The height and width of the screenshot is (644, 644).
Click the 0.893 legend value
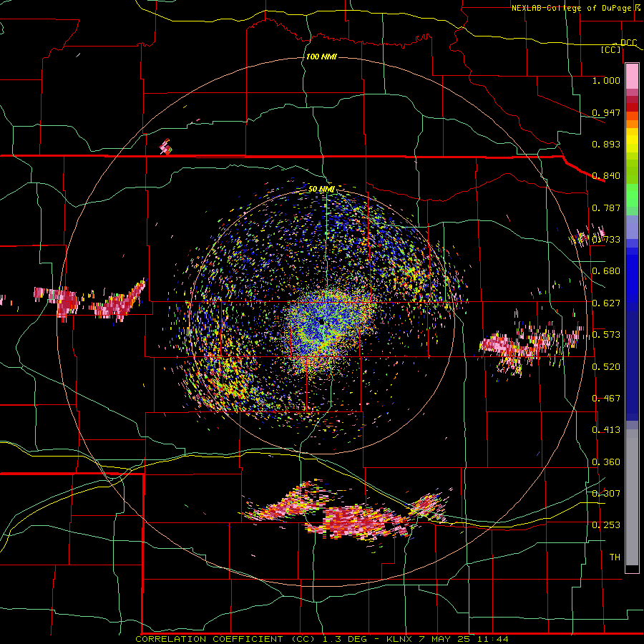606,144
